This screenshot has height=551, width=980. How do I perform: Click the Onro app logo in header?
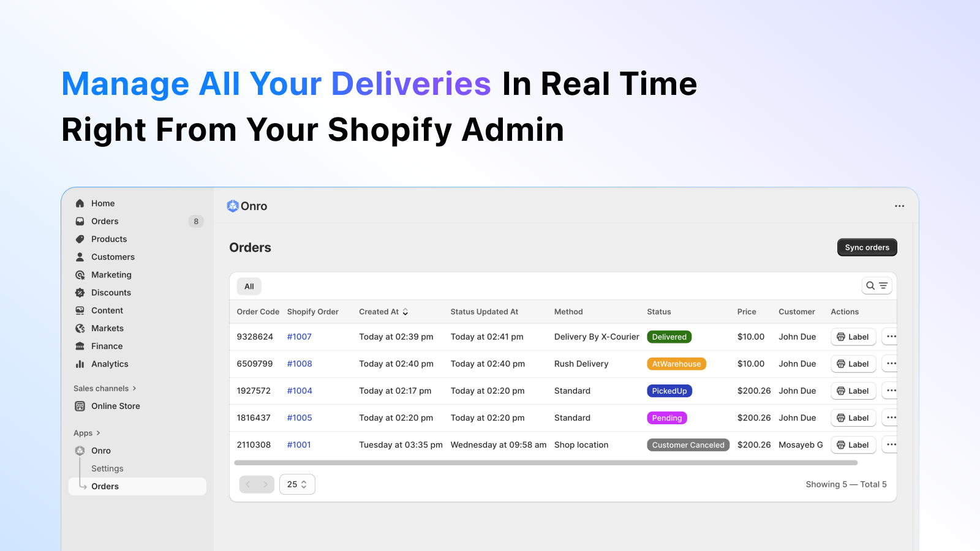click(x=233, y=206)
